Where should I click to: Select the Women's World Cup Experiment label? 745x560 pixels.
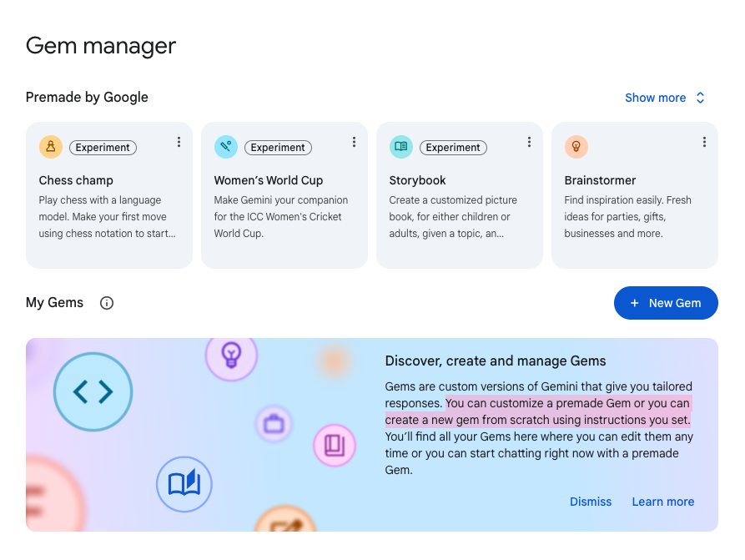(278, 147)
